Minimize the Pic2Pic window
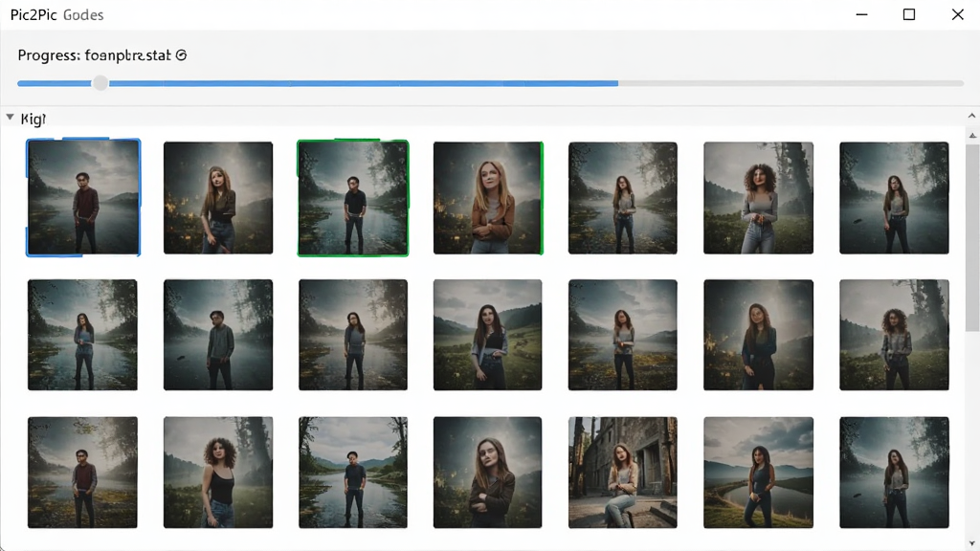The image size is (980, 551). pos(862,14)
